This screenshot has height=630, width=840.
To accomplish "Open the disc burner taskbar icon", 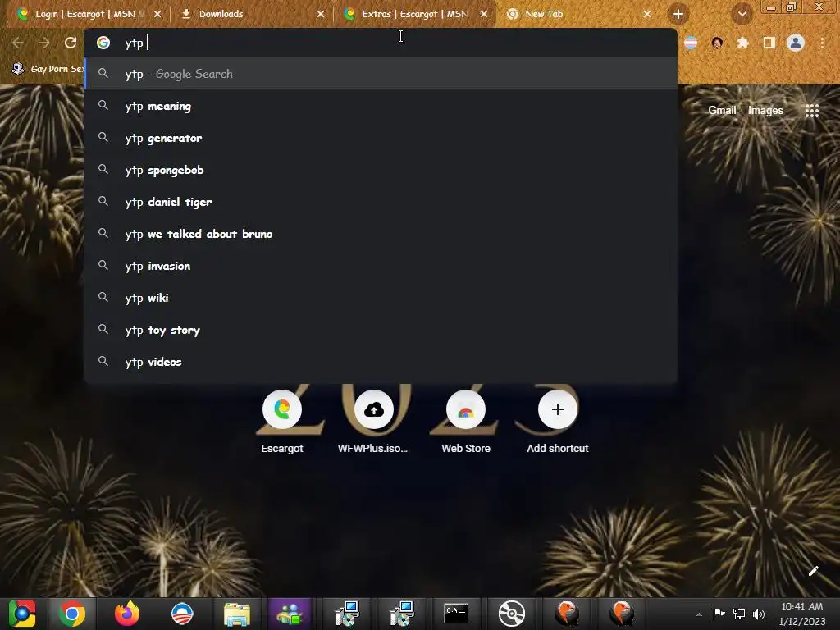I will tap(511, 614).
